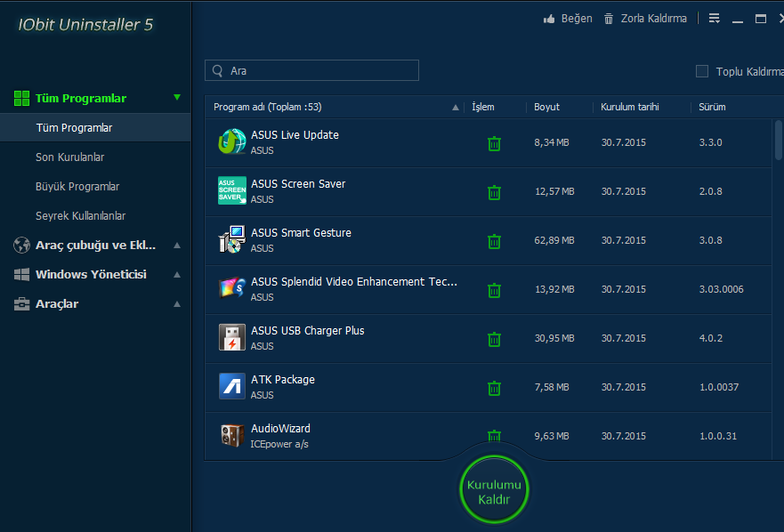Open Son Kurulanlar list

(70, 157)
